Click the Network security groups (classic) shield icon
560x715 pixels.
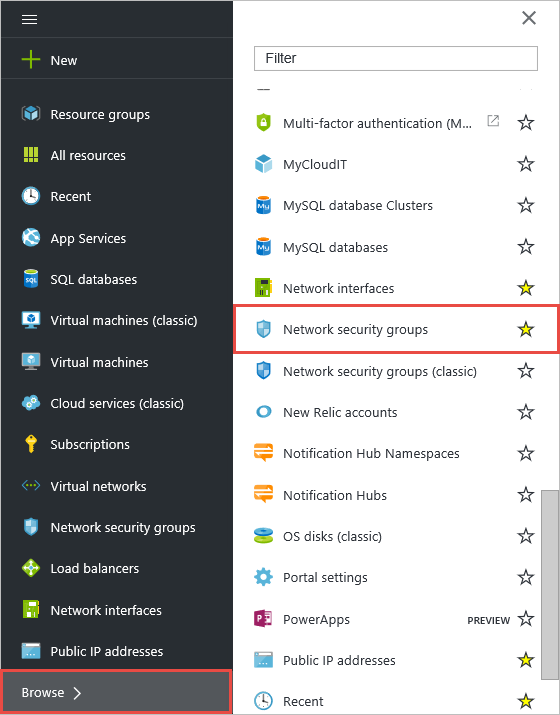click(x=264, y=371)
